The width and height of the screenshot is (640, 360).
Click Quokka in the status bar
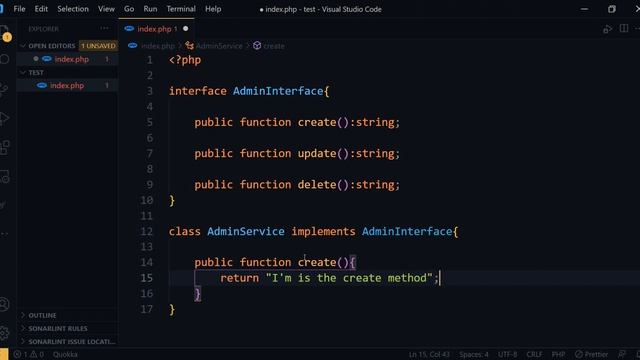(x=65, y=354)
